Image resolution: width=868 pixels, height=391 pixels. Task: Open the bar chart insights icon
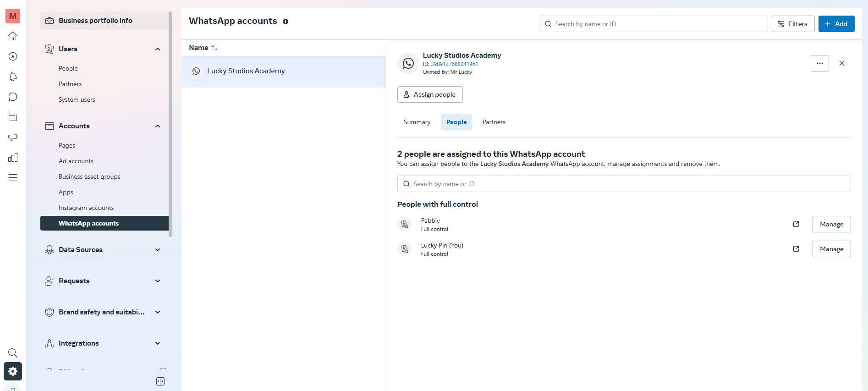point(13,158)
